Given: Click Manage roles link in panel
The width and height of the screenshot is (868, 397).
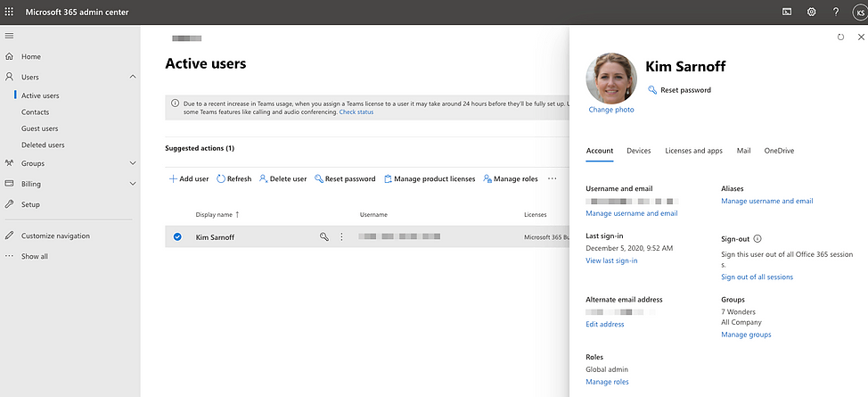Looking at the screenshot, I should click(x=607, y=382).
